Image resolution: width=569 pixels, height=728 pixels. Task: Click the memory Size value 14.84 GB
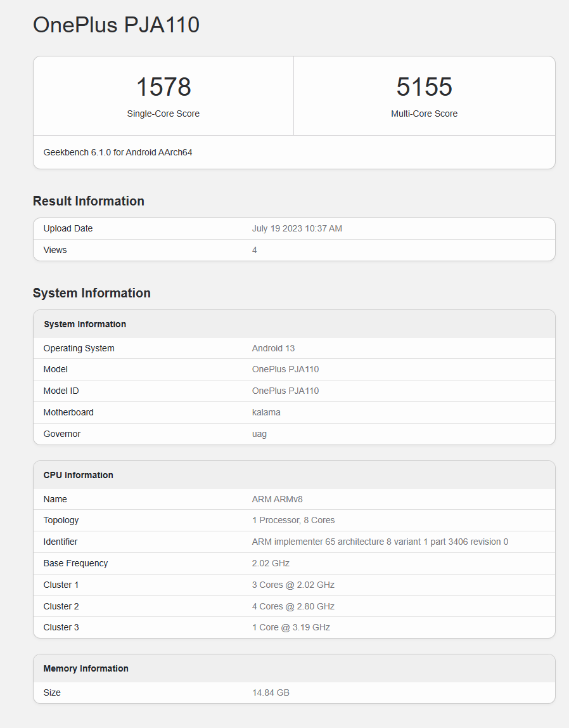[x=271, y=693]
